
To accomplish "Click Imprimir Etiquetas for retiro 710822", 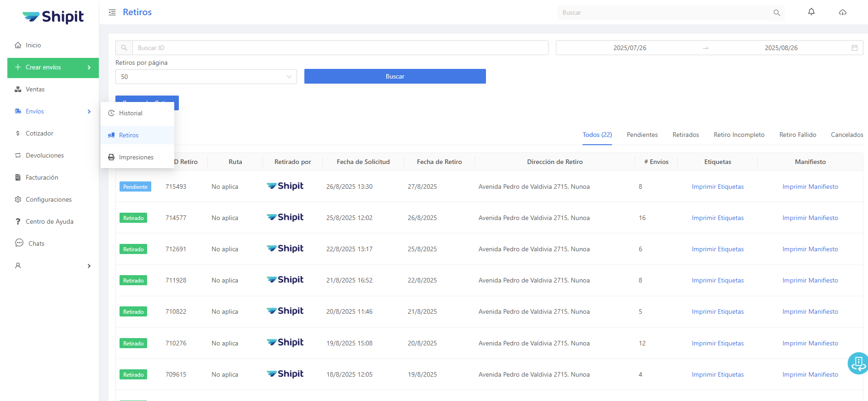I will point(718,311).
